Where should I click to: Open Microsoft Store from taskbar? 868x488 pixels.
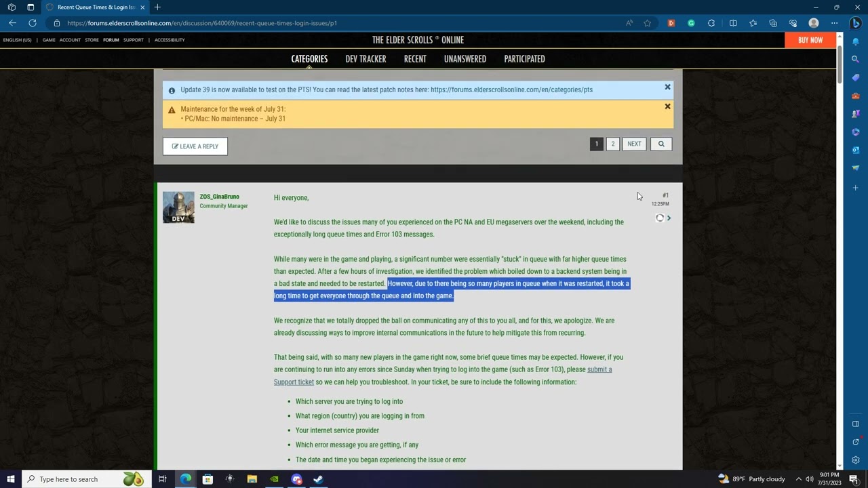[x=208, y=479]
